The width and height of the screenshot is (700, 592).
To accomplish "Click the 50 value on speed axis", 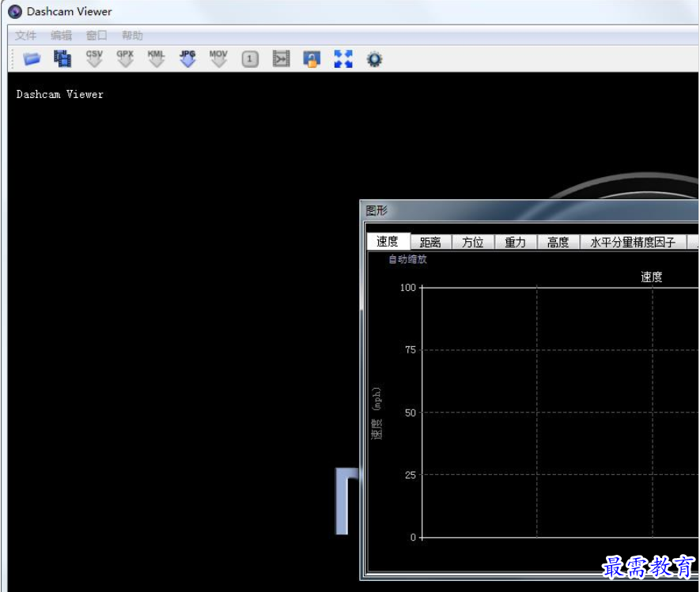I will 411,413.
